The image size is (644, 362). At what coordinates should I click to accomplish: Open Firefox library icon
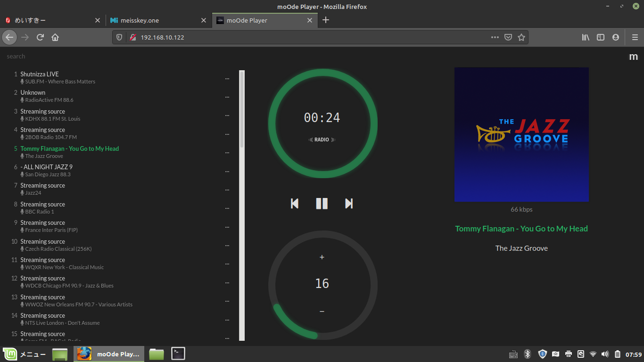[586, 37]
